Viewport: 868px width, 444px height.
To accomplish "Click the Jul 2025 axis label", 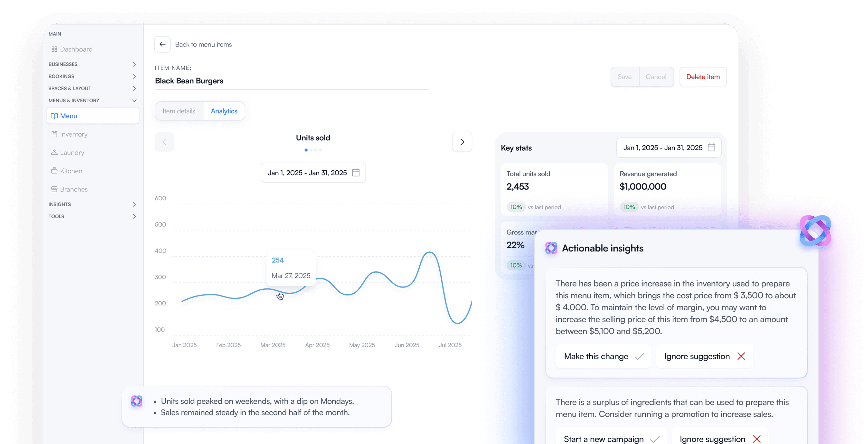I will click(x=450, y=345).
